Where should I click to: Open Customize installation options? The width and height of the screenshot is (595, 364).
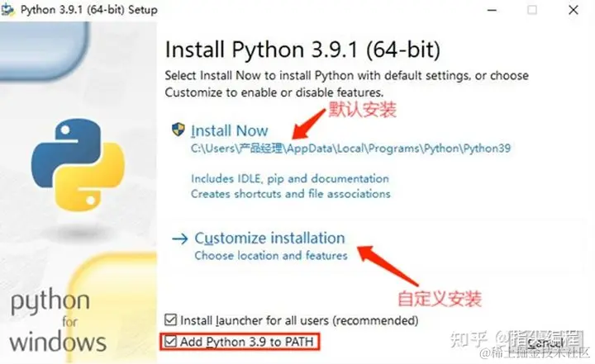[269, 238]
